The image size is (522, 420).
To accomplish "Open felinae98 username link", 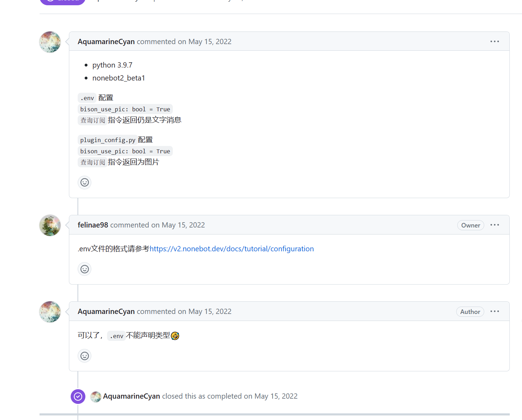I will (x=93, y=225).
